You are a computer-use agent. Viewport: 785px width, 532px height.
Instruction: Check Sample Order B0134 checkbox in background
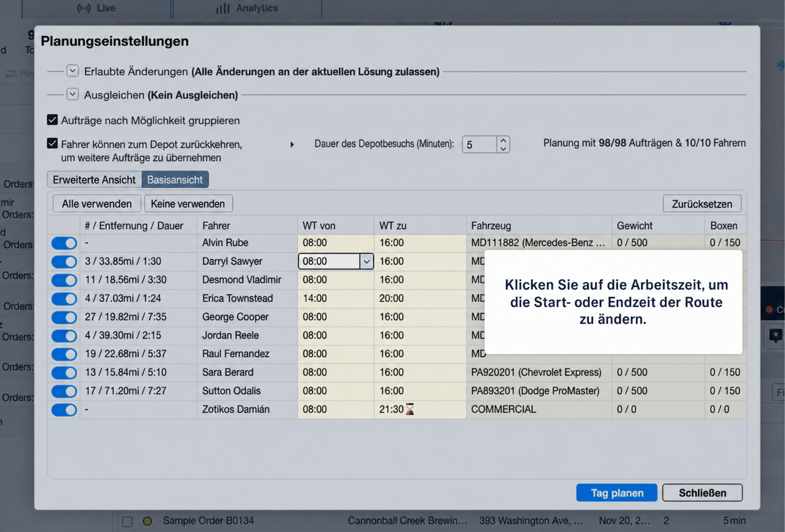pos(127,522)
